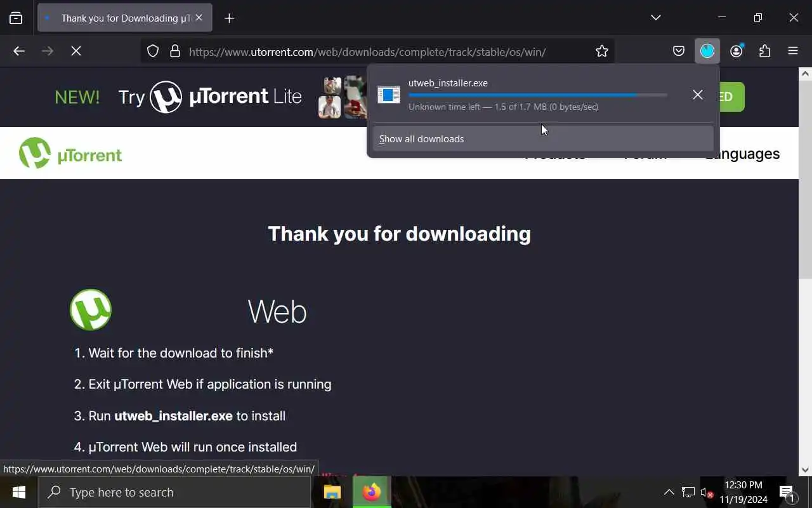View site security padlock info
812x508 pixels.
click(175, 51)
